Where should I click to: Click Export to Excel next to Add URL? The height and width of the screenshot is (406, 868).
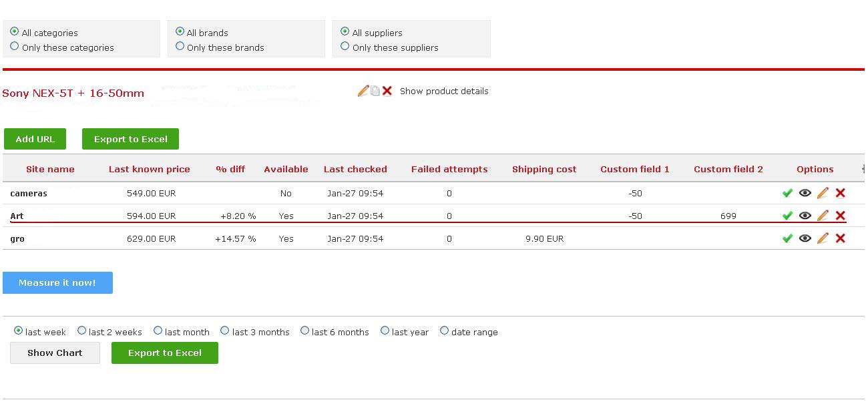tap(131, 139)
